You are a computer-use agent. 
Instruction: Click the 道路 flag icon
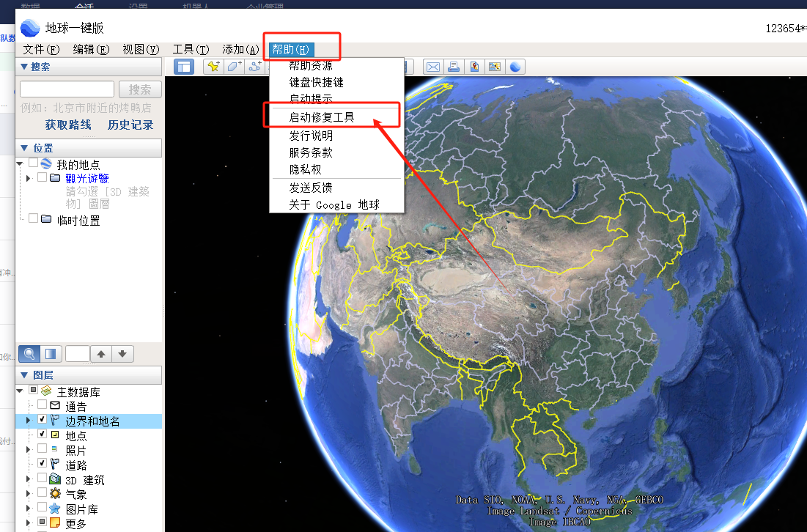pos(55,464)
